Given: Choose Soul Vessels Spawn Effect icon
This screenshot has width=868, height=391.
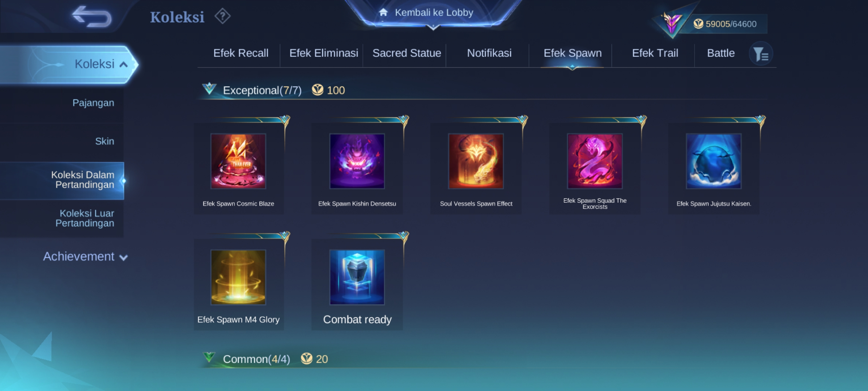Looking at the screenshot, I should (x=476, y=161).
